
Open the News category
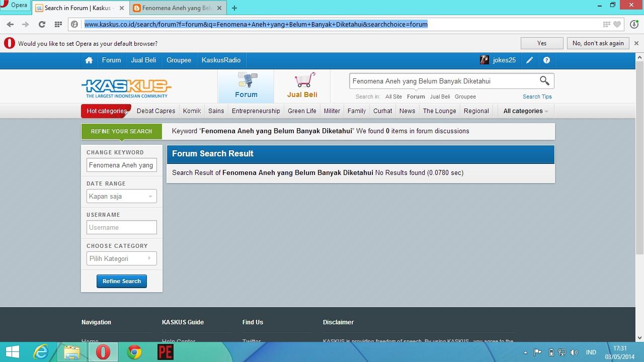point(407,111)
